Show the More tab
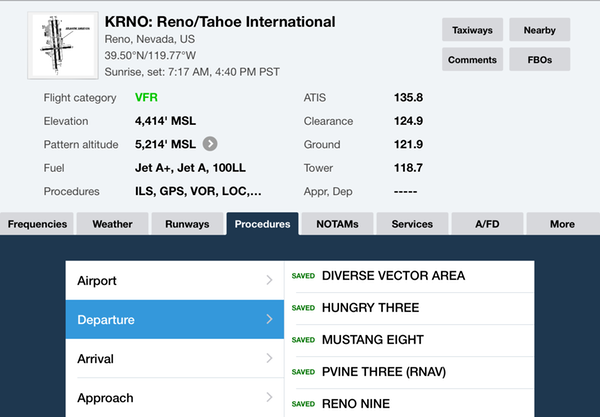The image size is (600, 417). coord(562,224)
